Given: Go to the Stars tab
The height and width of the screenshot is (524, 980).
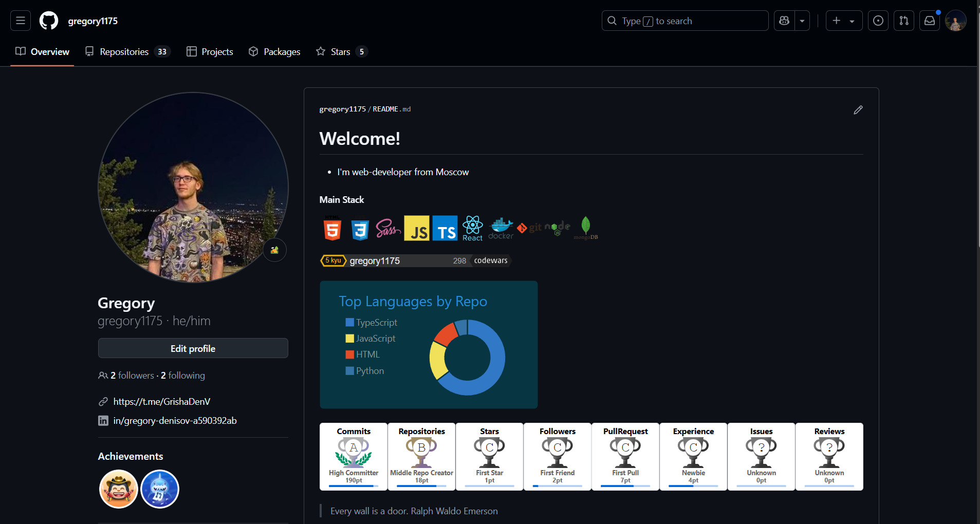Looking at the screenshot, I should click(342, 51).
